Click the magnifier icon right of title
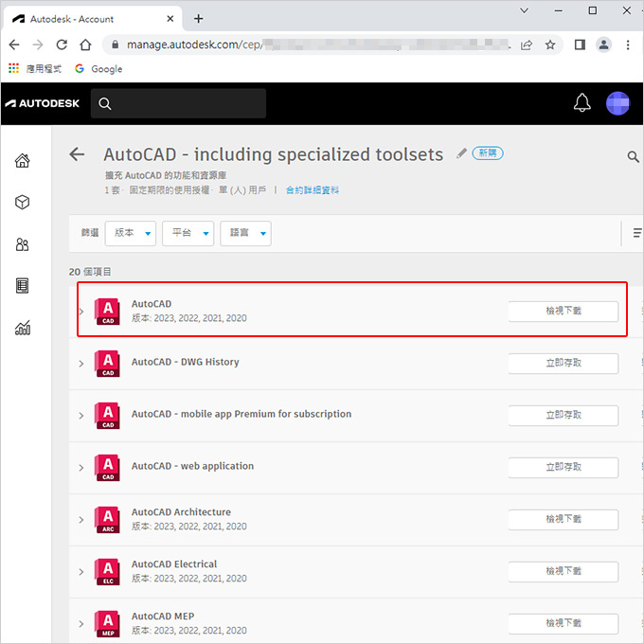Screen dimensions: 644x644 (633, 156)
